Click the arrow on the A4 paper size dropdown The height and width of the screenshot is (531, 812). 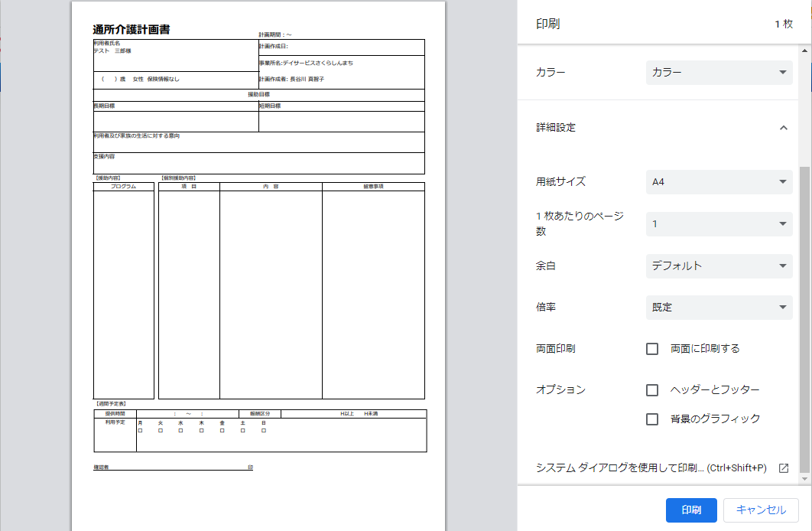(781, 182)
